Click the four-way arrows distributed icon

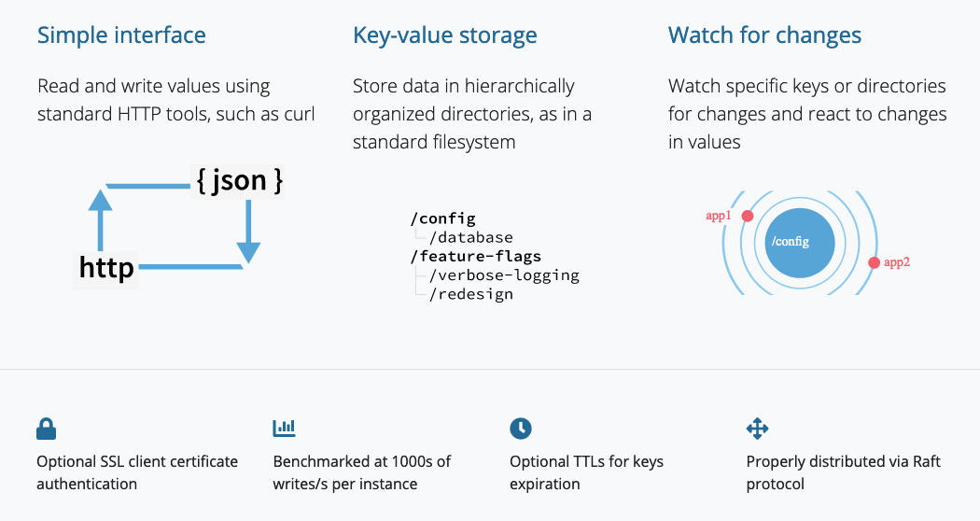757,429
